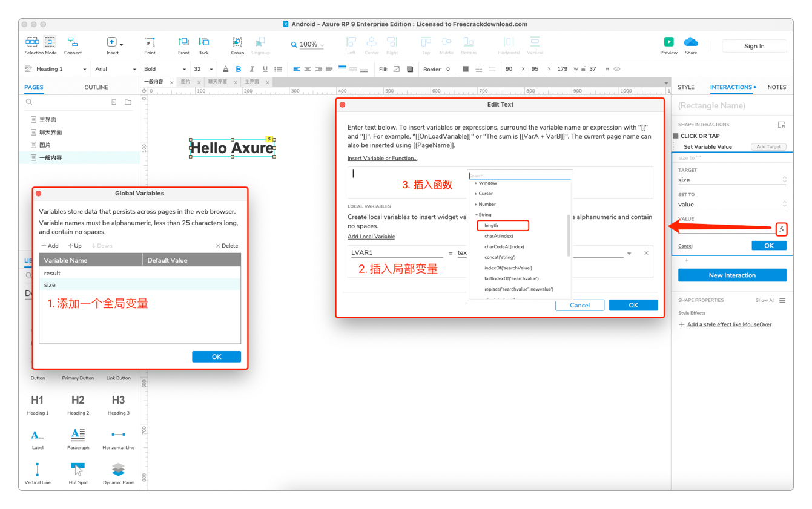
Task: Select the result variable row
Action: 140,273
